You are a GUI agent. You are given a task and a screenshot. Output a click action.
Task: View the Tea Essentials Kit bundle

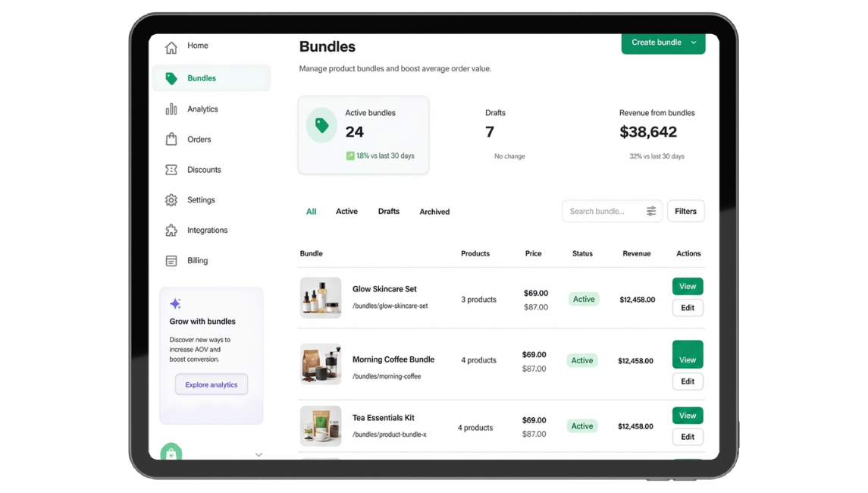[688, 416]
